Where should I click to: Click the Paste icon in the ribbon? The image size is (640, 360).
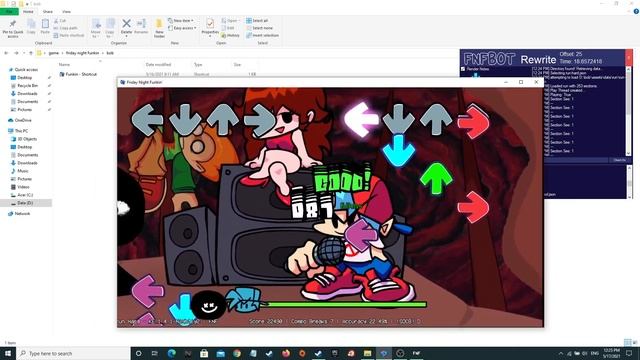pos(45,26)
